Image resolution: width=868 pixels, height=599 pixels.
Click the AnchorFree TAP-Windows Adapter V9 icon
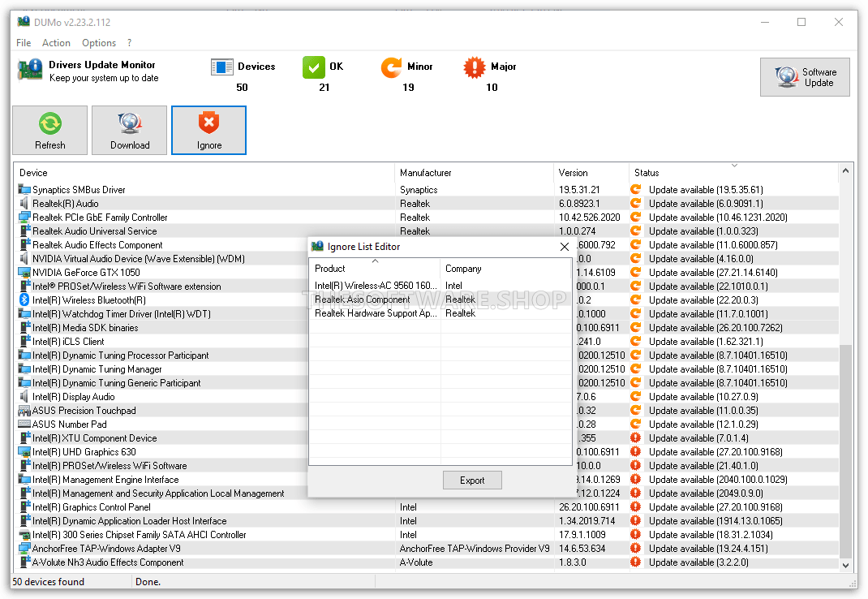click(x=24, y=549)
